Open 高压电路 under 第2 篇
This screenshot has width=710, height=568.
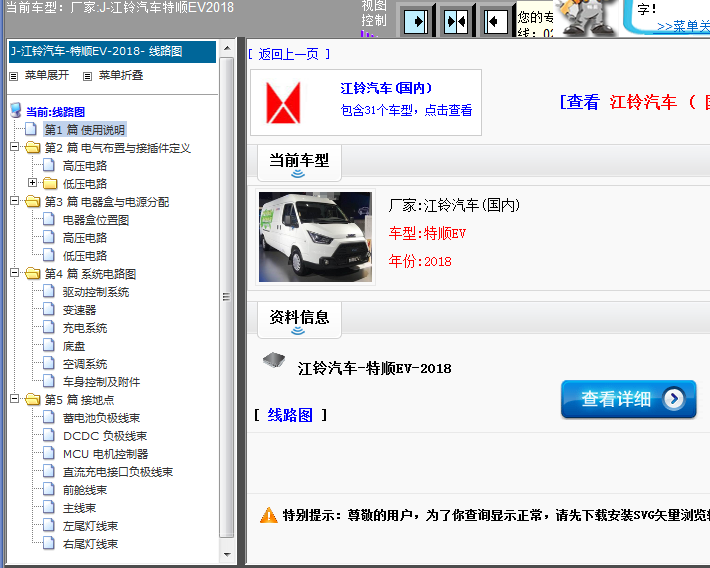[85, 166]
